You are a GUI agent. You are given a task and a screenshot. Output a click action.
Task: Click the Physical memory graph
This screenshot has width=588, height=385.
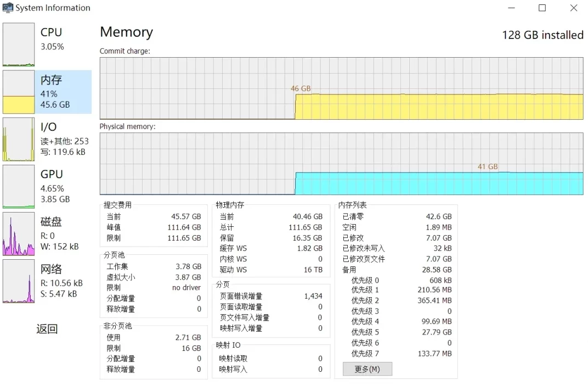click(340, 165)
